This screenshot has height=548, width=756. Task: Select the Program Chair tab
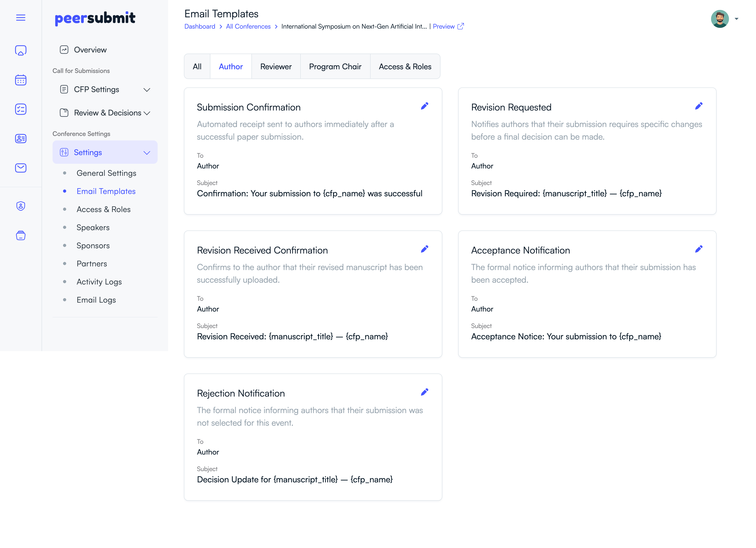tap(335, 66)
